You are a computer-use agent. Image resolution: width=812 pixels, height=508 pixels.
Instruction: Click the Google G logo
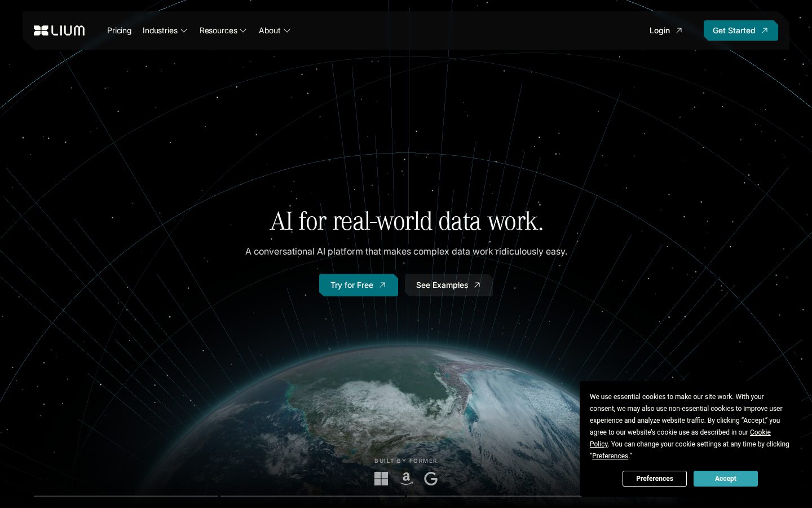(431, 479)
